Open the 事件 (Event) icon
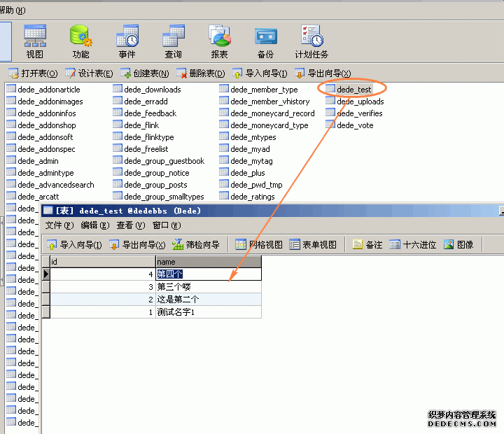Image resolution: width=504 pixels, height=434 pixels. tap(127, 41)
